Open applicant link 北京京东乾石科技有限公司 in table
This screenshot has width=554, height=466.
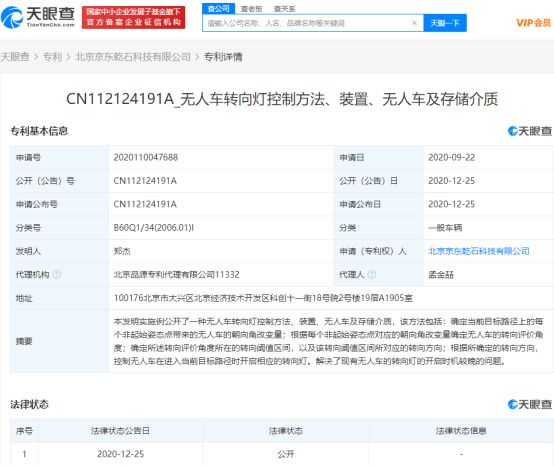click(x=479, y=251)
